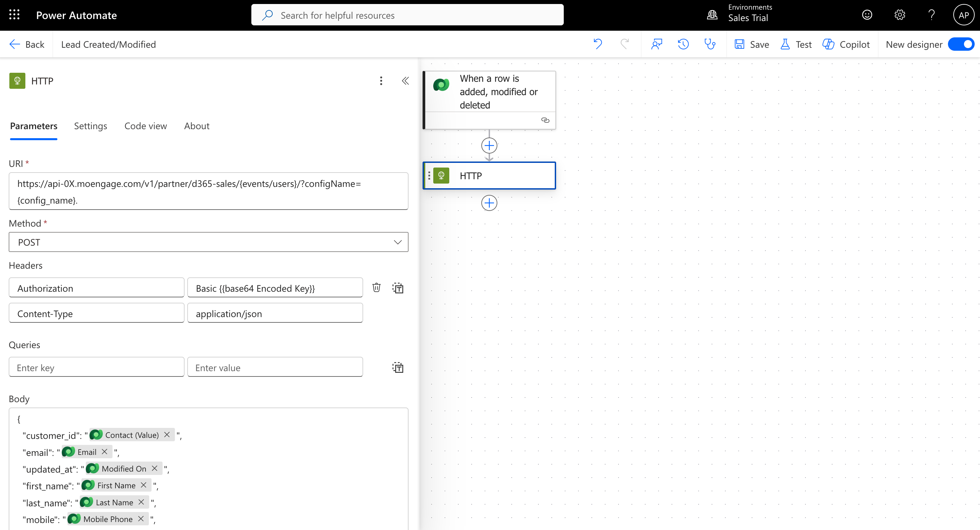Edit the application/json header value
Screen dimensions: 980x530
pyautogui.click(x=275, y=313)
